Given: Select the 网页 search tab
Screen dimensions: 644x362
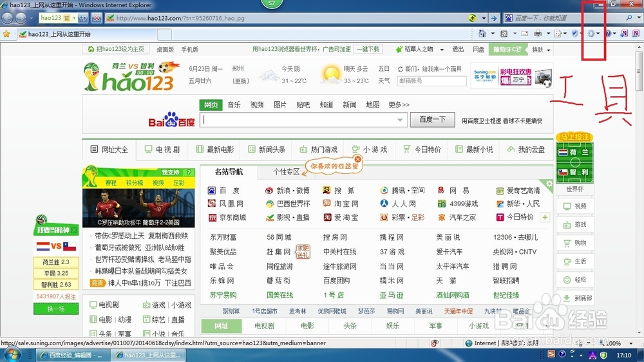Looking at the screenshot, I should coord(211,105).
